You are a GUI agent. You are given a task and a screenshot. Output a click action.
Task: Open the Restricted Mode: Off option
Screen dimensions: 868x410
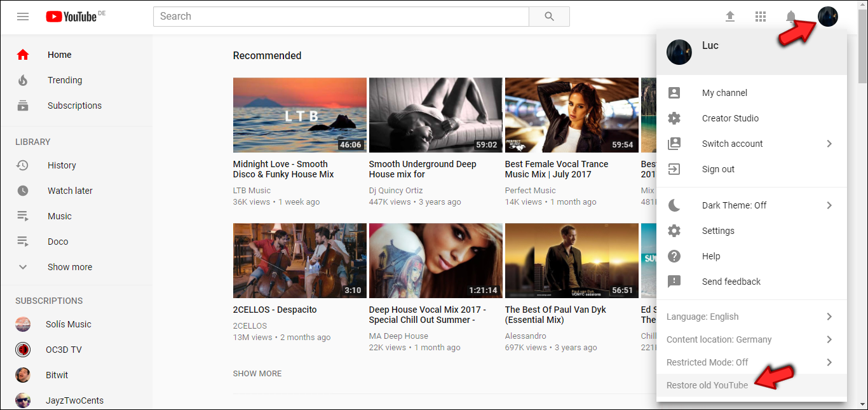click(752, 362)
